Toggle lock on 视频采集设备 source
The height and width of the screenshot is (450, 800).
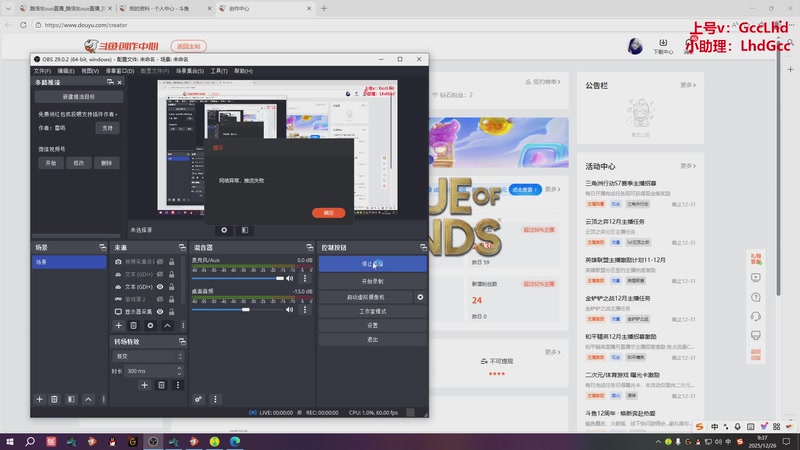[x=171, y=262]
